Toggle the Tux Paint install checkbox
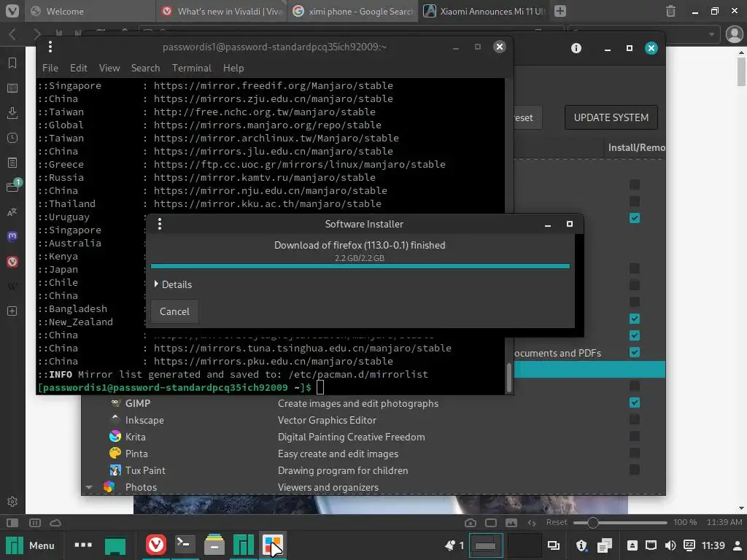747x560 pixels. pos(635,470)
